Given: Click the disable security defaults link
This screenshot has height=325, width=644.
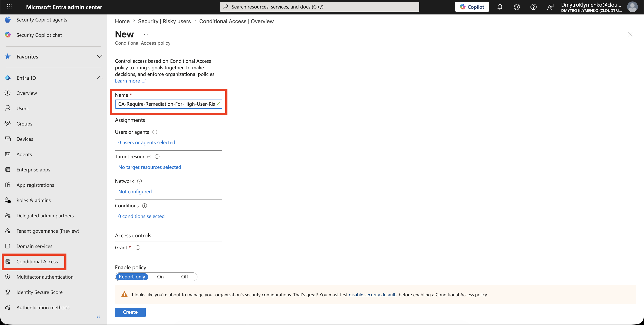Looking at the screenshot, I should pos(373,295).
